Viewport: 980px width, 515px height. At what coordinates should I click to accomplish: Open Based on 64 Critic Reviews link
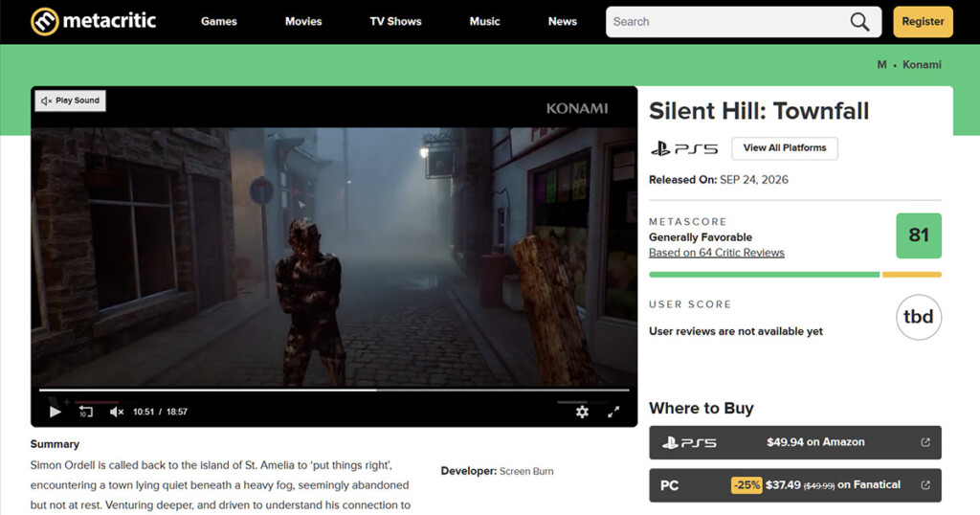(716, 253)
